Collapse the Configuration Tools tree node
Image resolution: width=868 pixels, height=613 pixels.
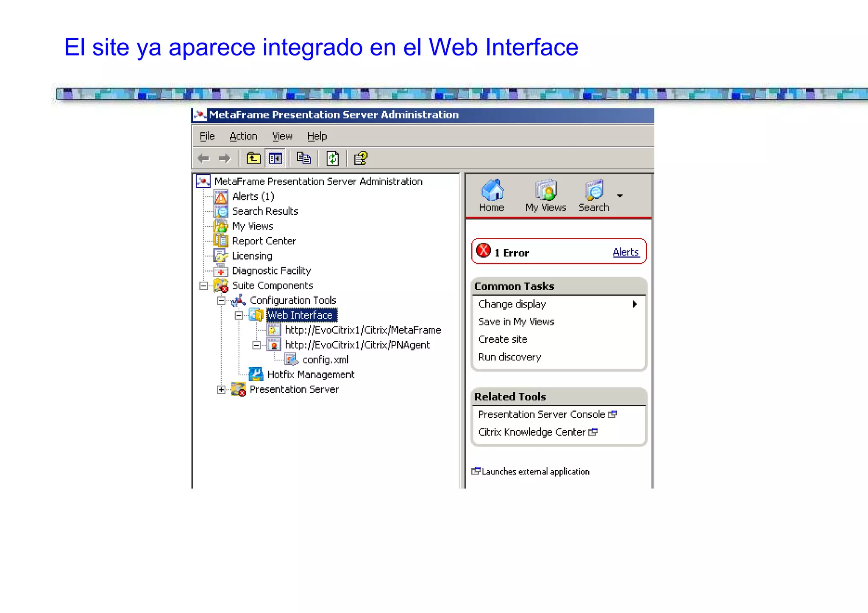221,301
